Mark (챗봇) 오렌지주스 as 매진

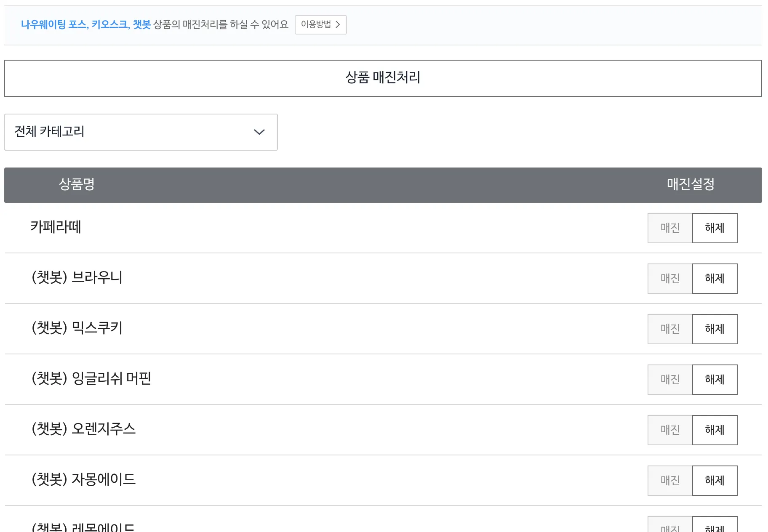pos(670,430)
